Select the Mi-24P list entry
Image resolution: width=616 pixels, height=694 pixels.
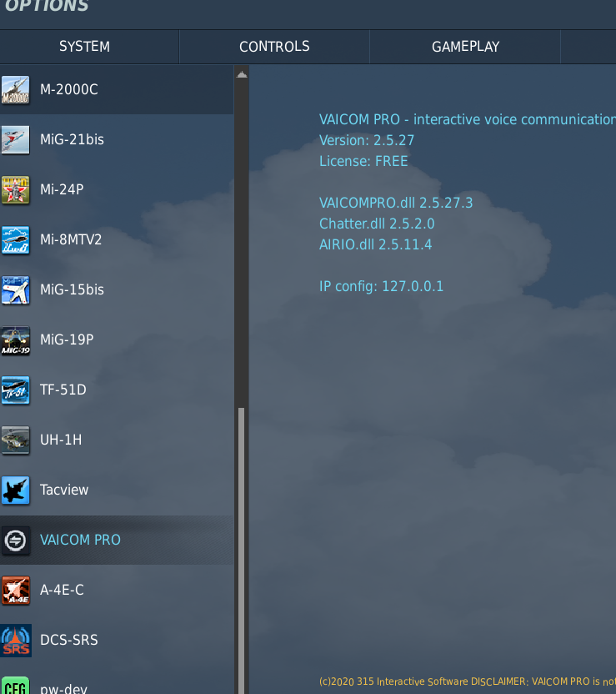coord(117,190)
